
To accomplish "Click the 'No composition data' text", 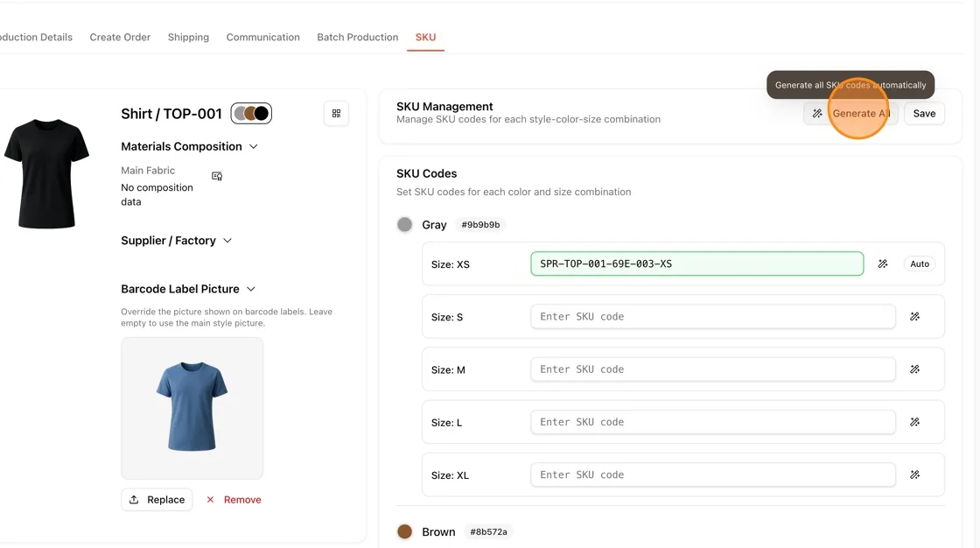I will (x=157, y=194).
